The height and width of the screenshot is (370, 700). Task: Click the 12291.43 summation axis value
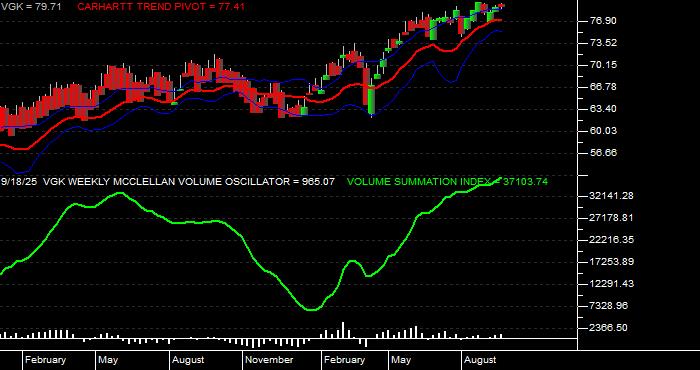pos(612,283)
